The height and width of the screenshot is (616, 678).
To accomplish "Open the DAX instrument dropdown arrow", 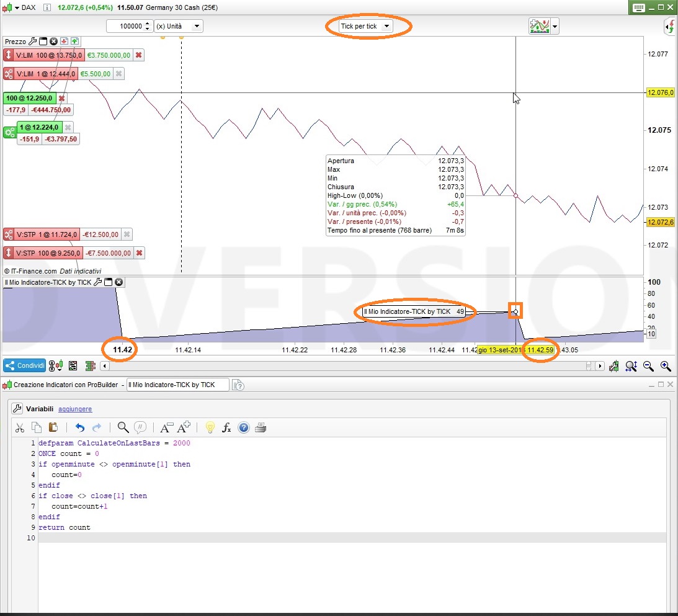I will click(x=17, y=7).
